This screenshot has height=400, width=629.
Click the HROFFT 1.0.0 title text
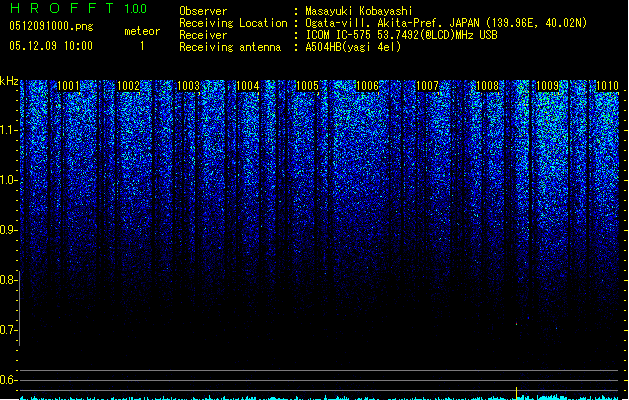[x=79, y=8]
